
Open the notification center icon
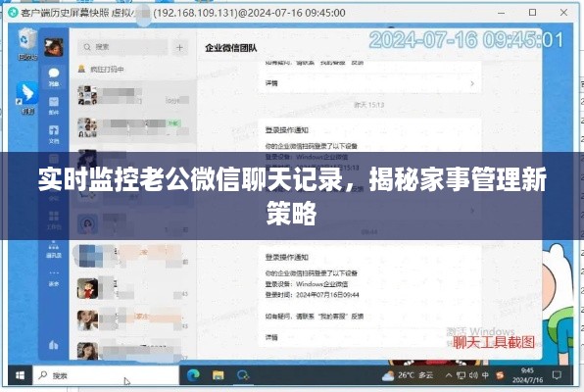(558, 375)
